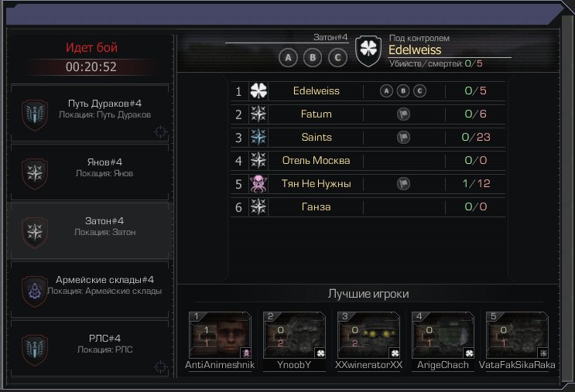Select the Путь Дураков#4 battle location
This screenshot has width=575, height=392.
90,113
